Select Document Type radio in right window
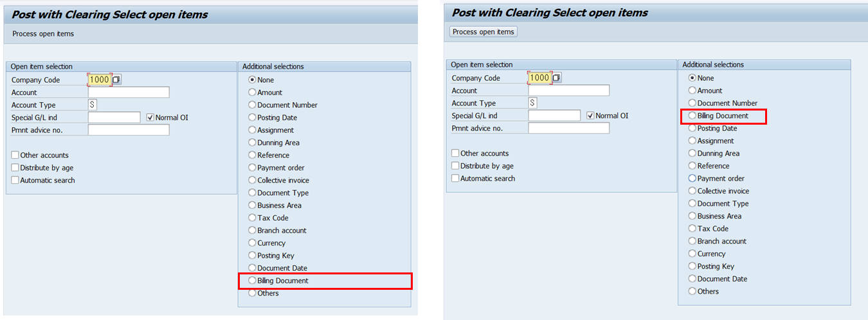 coord(692,204)
